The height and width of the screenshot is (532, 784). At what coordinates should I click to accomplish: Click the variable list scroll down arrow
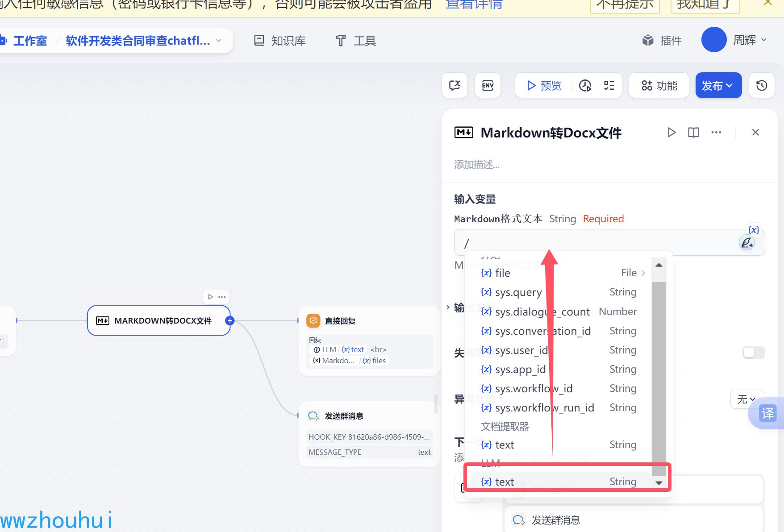(x=659, y=483)
